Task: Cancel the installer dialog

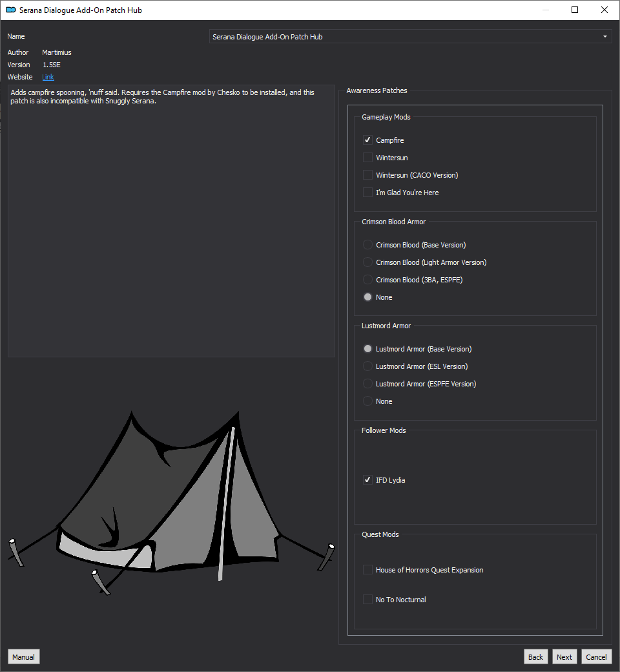Action: [596, 657]
